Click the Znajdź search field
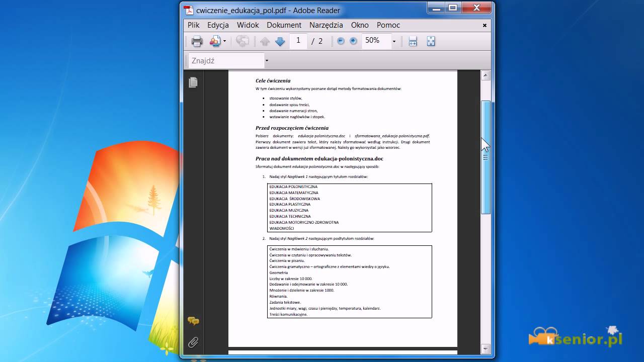 coord(226,60)
